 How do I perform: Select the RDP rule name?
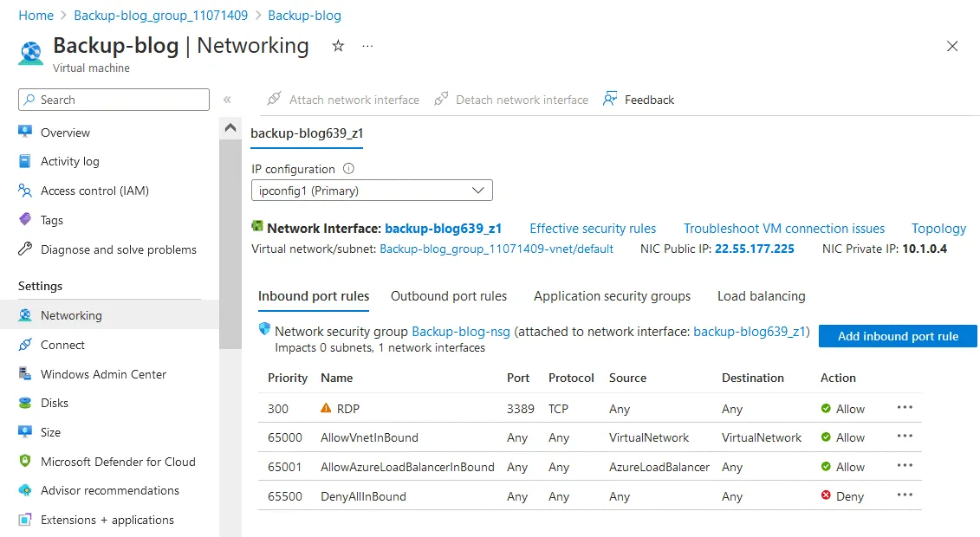pos(348,409)
